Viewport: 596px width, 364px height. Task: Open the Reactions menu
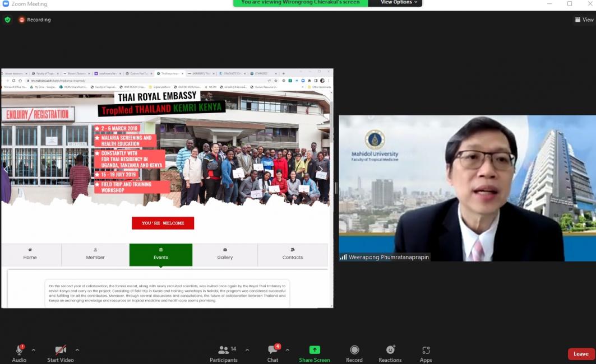pos(390,353)
